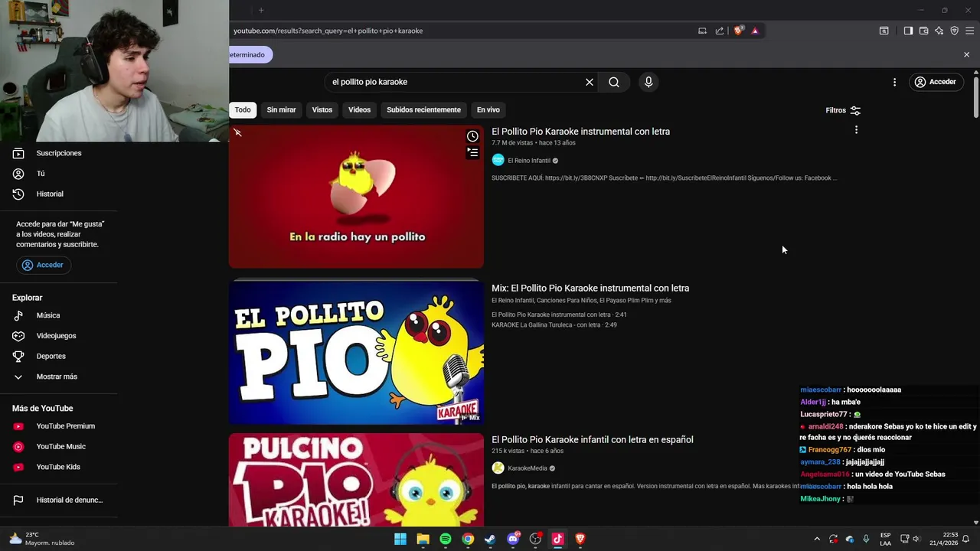Open a new browser tab with plus
This screenshot has width=980, height=551.
261,10
